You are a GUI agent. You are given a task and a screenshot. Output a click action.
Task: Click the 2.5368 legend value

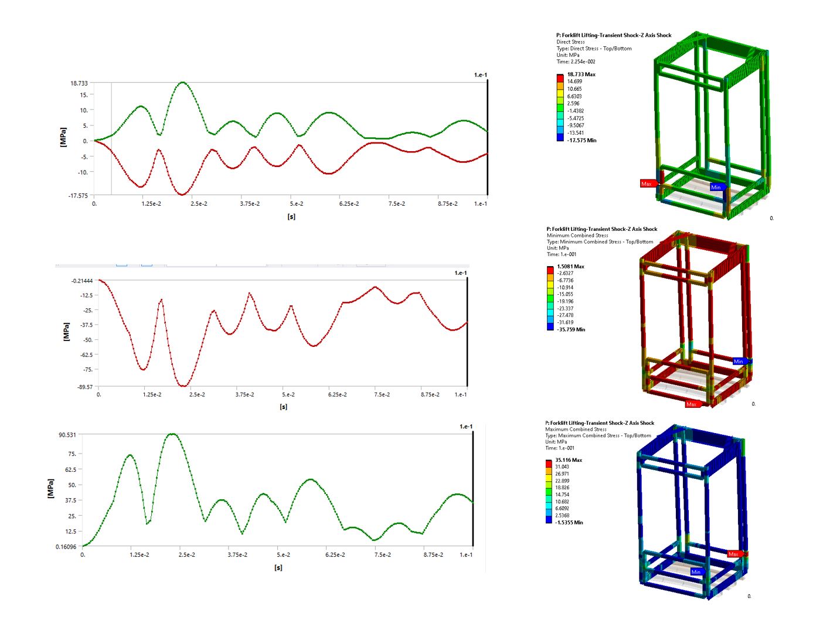[x=562, y=516]
